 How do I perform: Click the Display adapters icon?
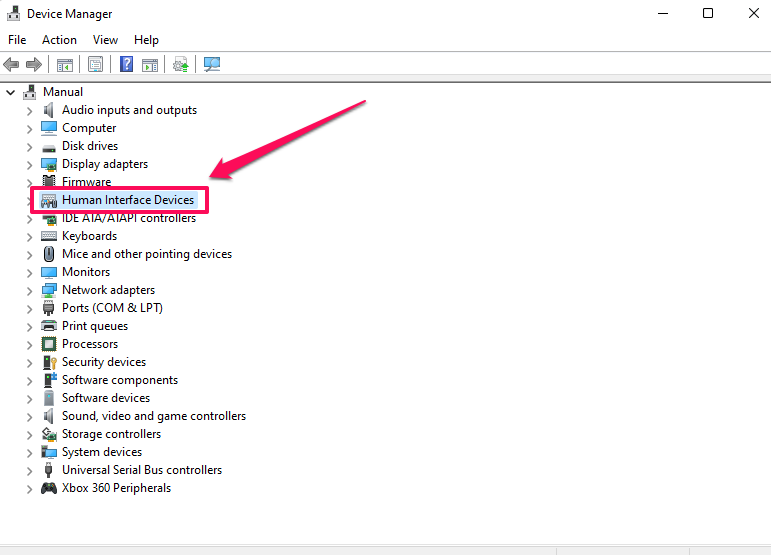[49, 164]
